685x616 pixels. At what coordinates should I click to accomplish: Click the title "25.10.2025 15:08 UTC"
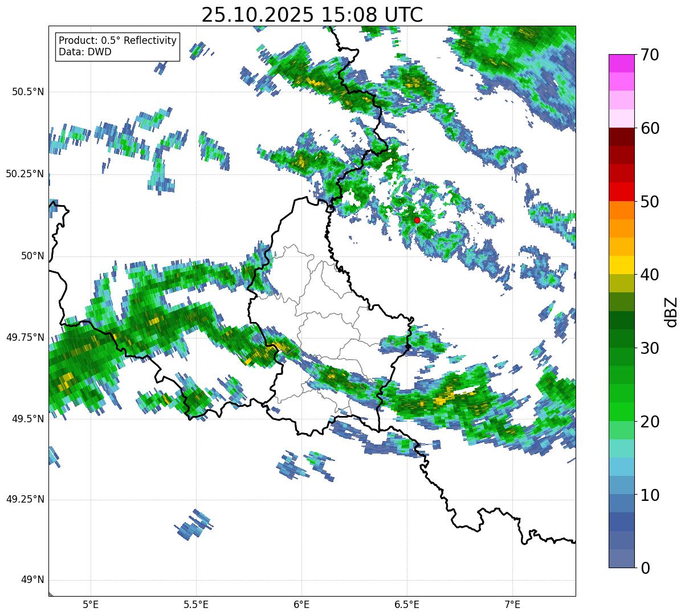tap(312, 14)
